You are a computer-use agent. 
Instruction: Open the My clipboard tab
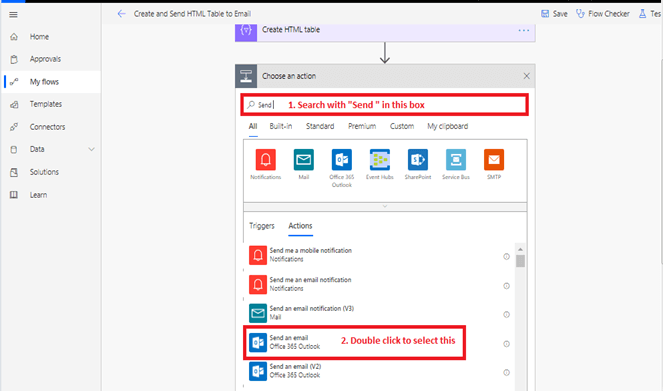(x=447, y=126)
